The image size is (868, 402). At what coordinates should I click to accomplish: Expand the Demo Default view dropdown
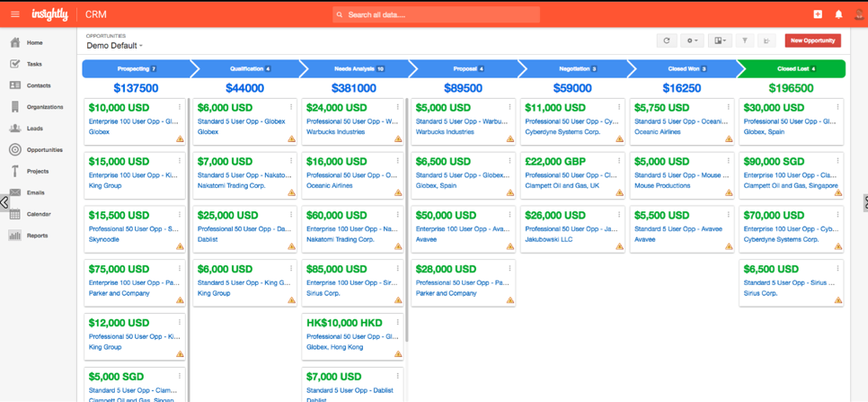click(x=115, y=45)
